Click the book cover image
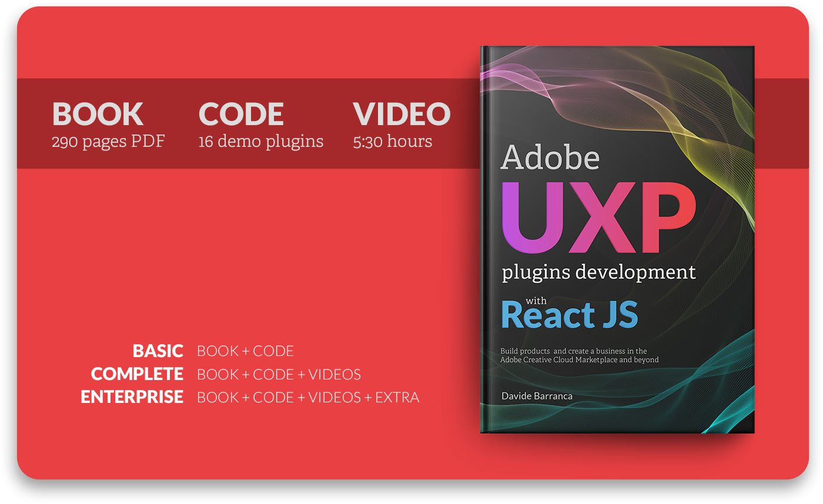823x504 pixels. coord(617,240)
